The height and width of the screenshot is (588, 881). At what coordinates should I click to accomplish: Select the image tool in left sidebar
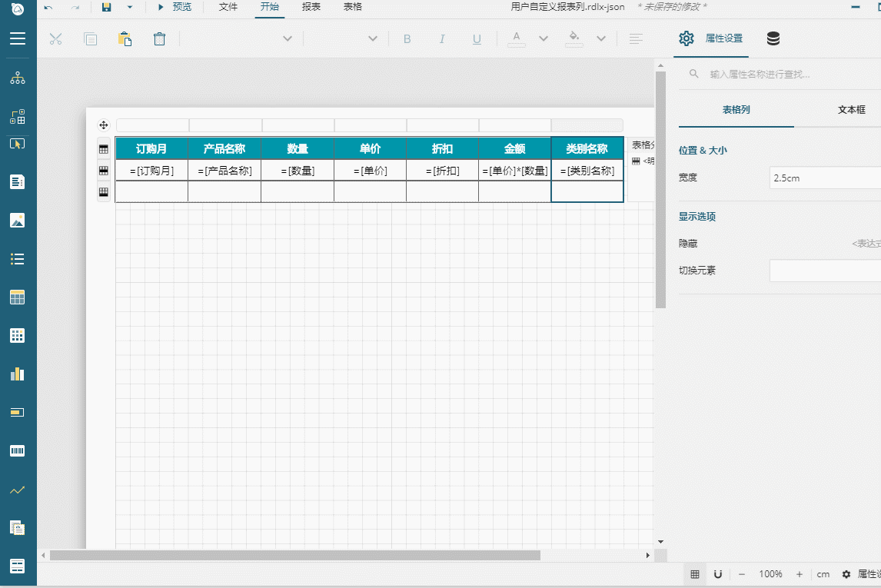pyautogui.click(x=17, y=221)
